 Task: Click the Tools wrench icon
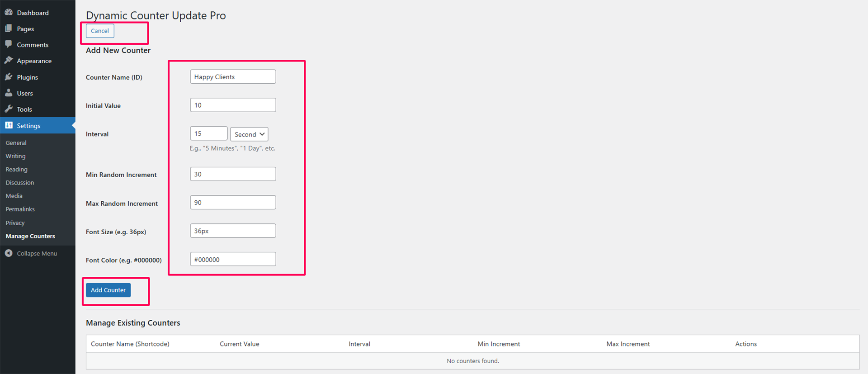[x=9, y=109]
